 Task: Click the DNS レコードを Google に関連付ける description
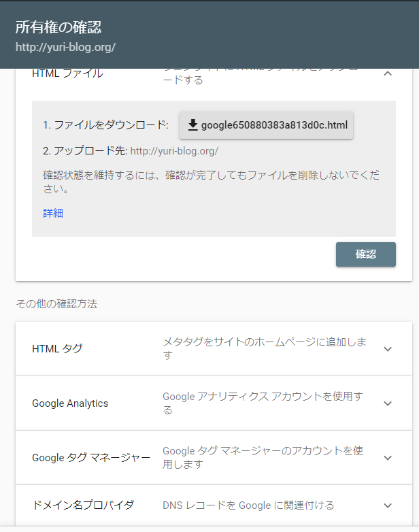pyautogui.click(x=248, y=505)
